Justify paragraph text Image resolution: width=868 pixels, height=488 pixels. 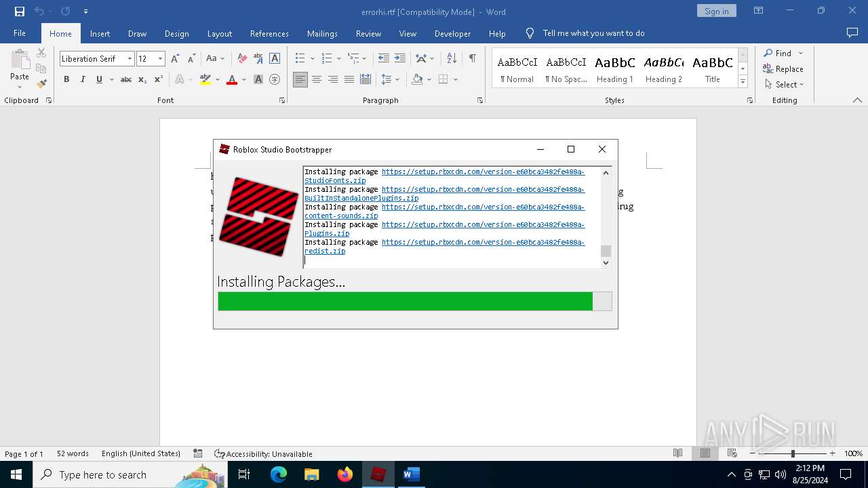[349, 79]
